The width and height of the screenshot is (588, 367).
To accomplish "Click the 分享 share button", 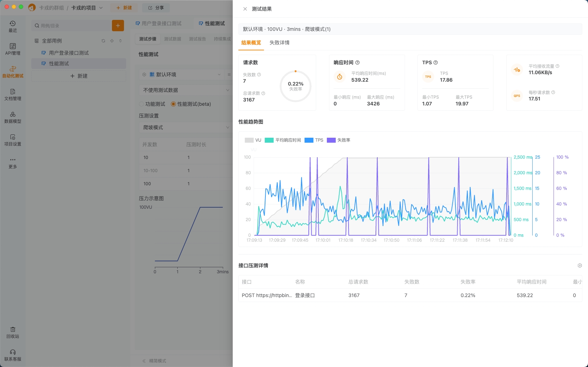I will pos(156,8).
